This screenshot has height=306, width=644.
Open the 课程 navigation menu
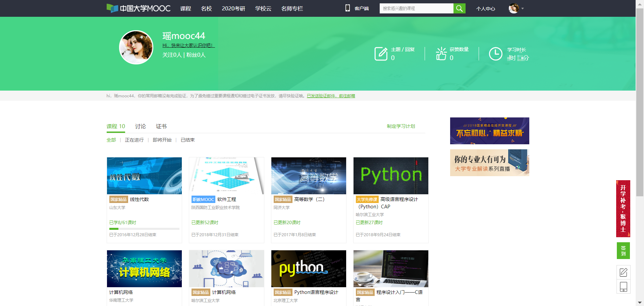(185, 8)
